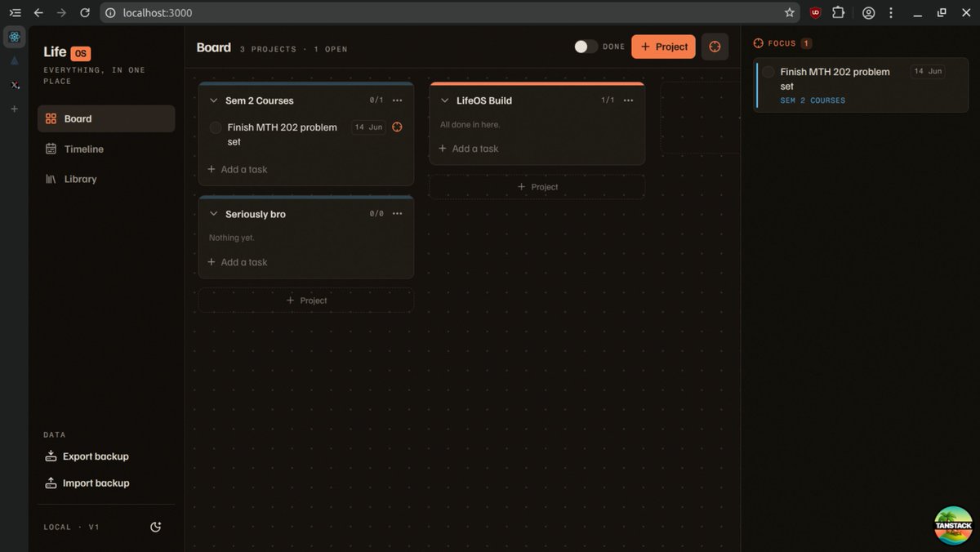Open the uBlock Origin extension
980x552 pixels.
coord(815,12)
